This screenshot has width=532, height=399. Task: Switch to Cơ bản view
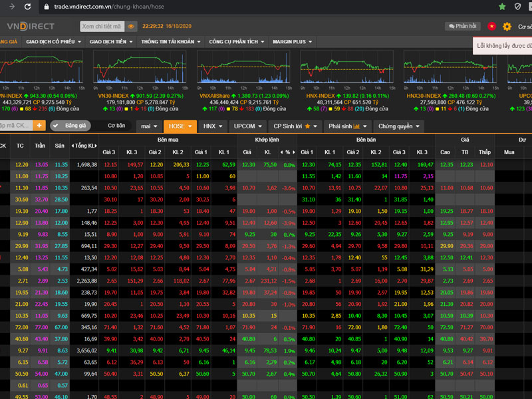coord(116,126)
